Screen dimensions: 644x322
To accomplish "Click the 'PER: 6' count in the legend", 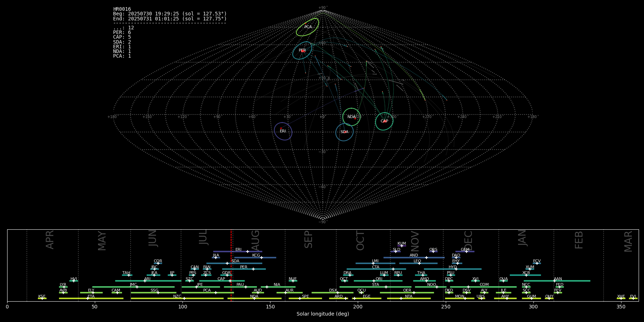I will point(122,32).
